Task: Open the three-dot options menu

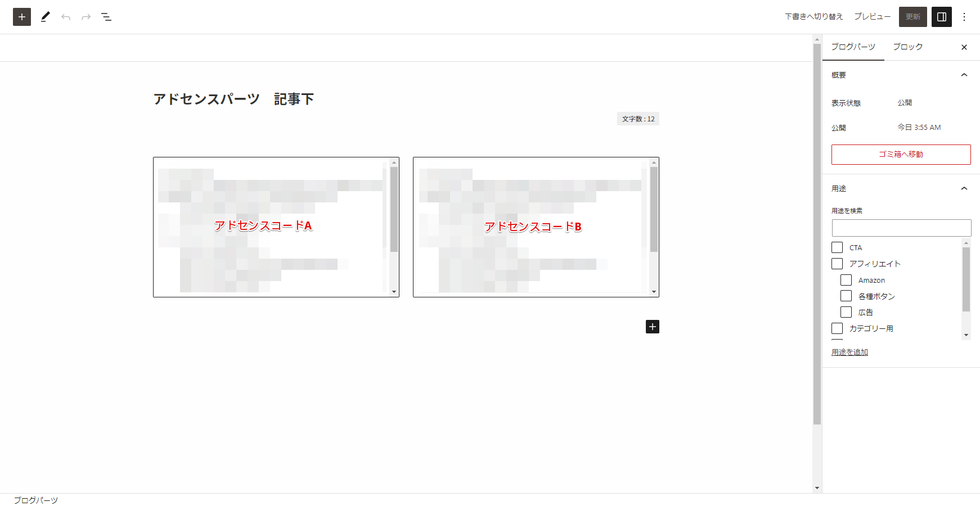Action: 964,17
